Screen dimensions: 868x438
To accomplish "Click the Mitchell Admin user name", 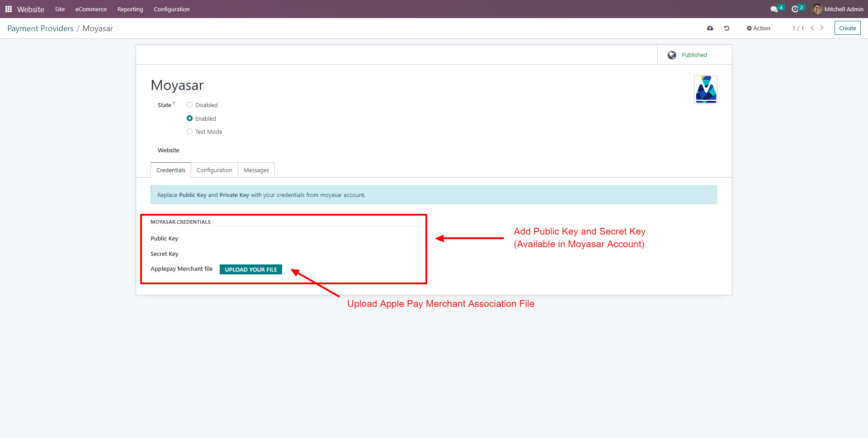I will click(844, 9).
